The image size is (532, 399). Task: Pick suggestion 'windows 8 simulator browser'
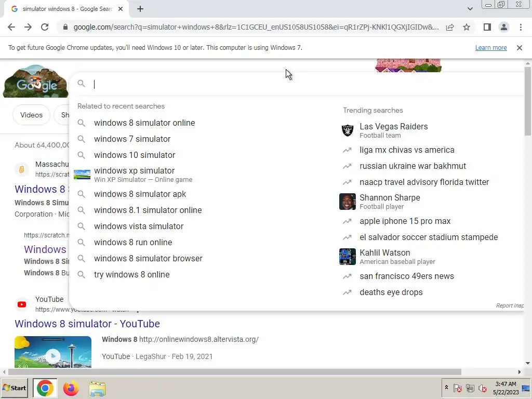(x=148, y=259)
